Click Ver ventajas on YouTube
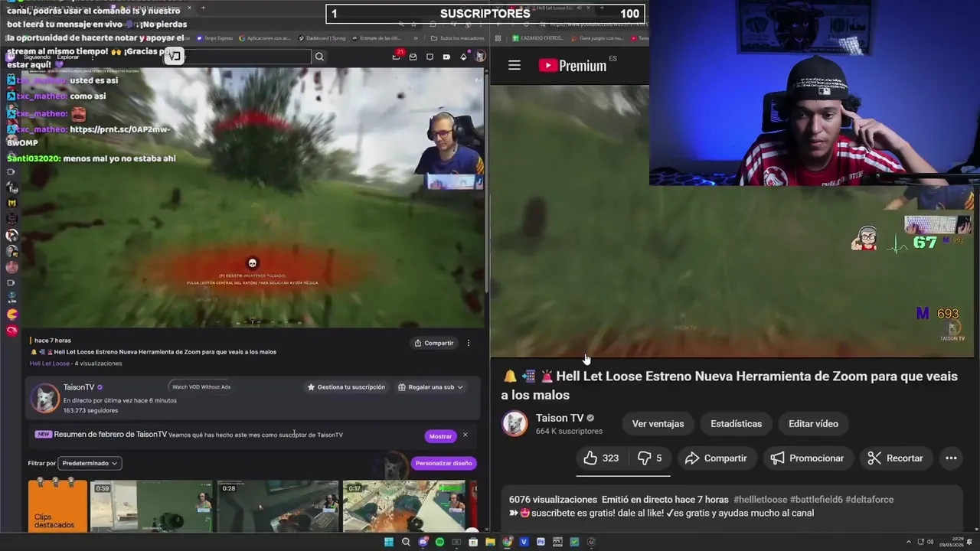Viewport: 980px width, 551px height. click(658, 424)
